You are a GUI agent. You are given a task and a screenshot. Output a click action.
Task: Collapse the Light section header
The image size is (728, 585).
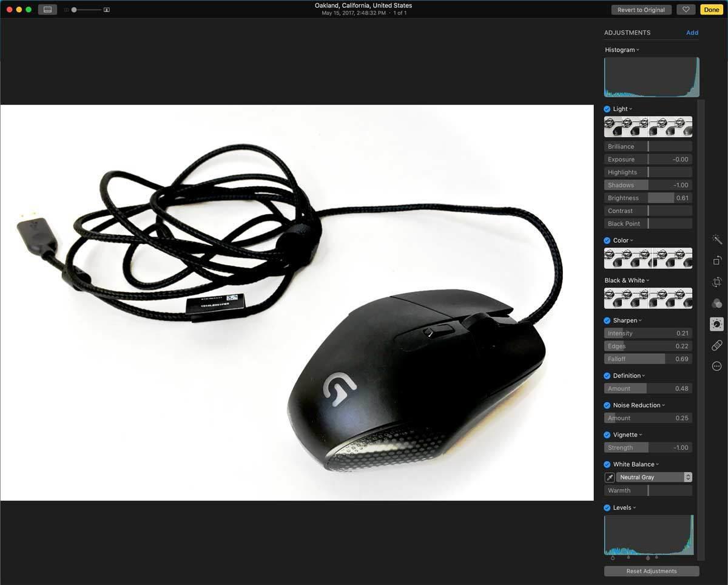[622, 109]
